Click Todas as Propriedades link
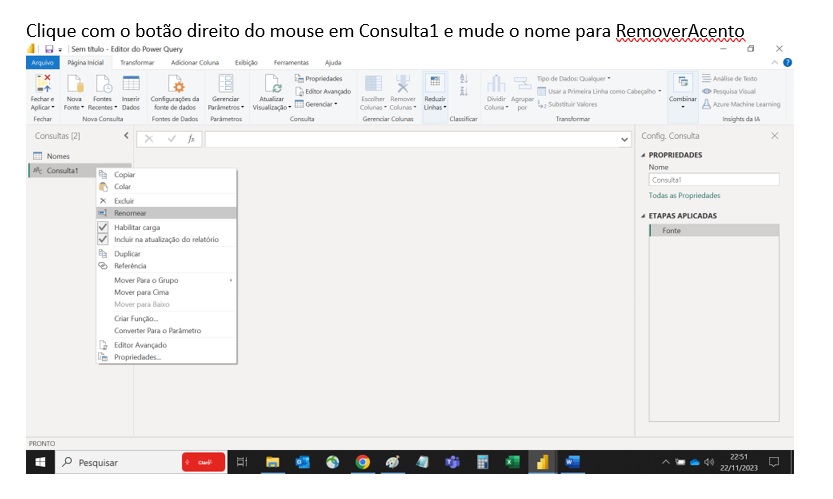 click(x=684, y=196)
